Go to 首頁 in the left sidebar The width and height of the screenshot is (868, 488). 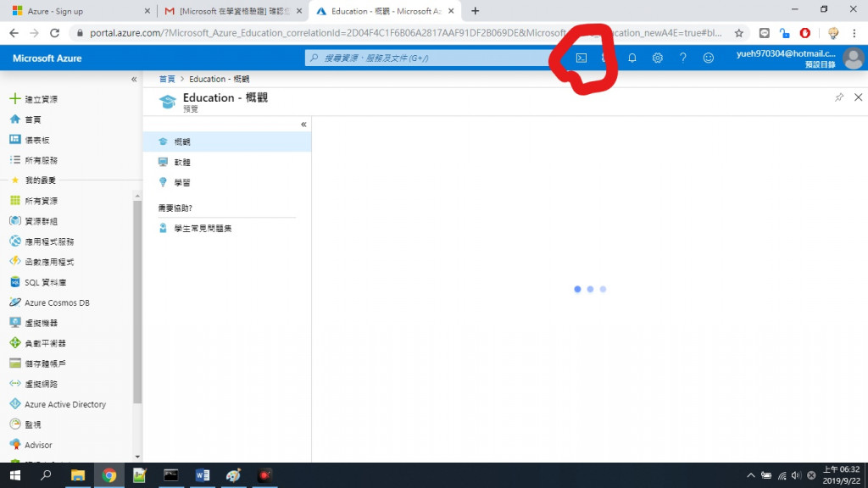pos(33,119)
